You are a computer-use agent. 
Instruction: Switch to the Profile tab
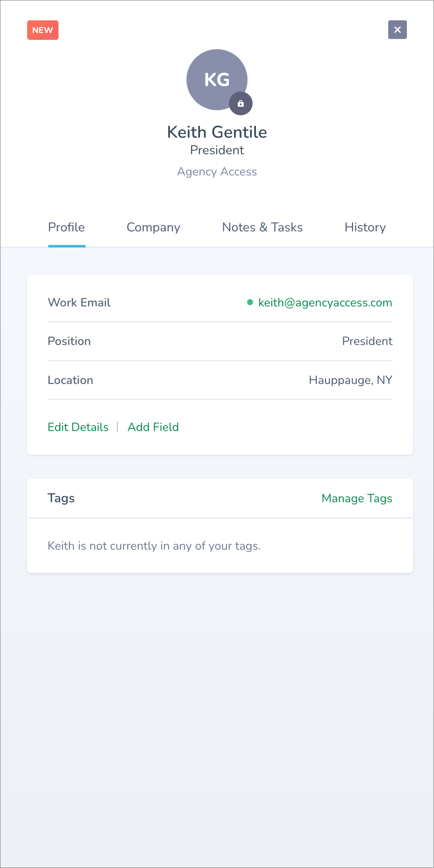click(x=67, y=228)
